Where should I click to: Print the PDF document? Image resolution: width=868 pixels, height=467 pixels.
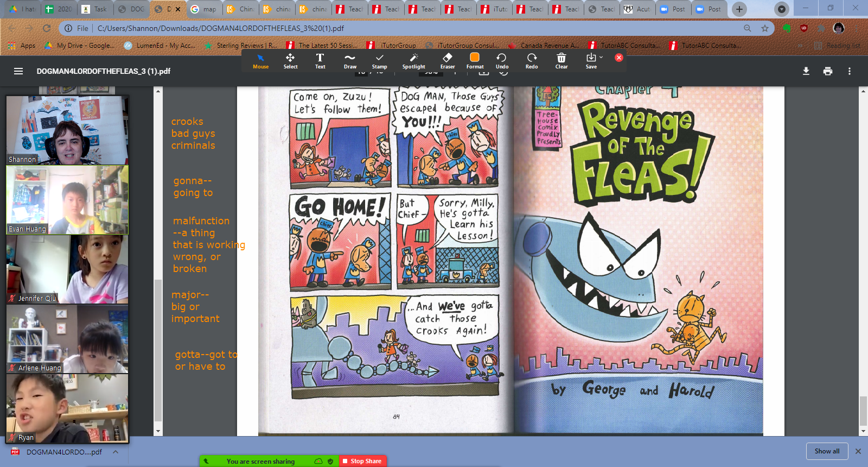coord(828,71)
